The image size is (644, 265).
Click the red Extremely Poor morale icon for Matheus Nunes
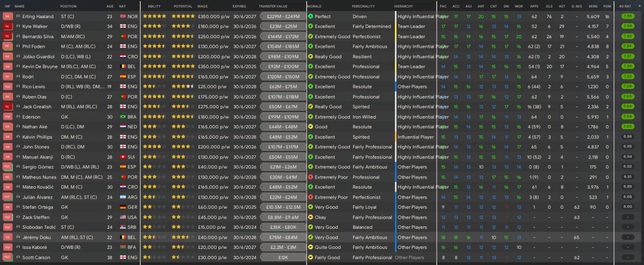pyautogui.click(x=310, y=177)
